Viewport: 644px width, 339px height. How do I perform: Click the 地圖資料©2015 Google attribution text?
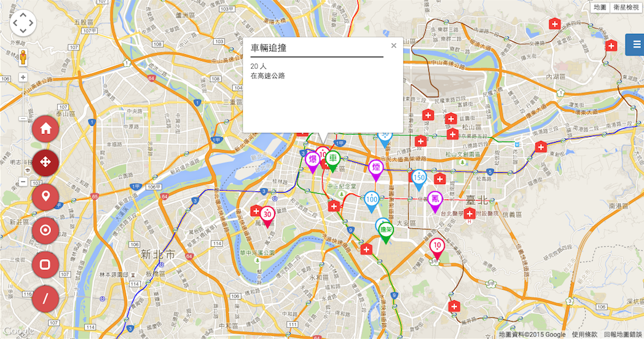pyautogui.click(x=532, y=335)
